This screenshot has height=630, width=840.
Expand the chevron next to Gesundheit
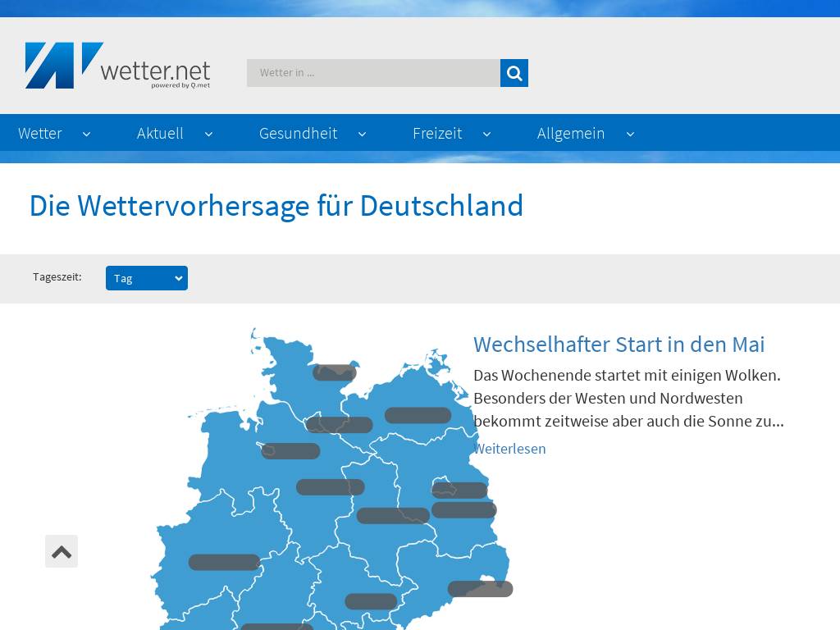pos(362,134)
